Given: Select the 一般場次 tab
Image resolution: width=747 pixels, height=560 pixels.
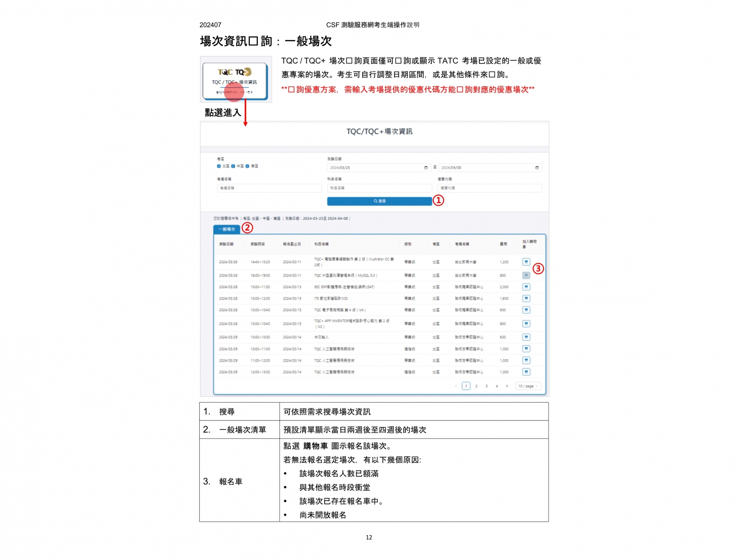Looking at the screenshot, I should pos(227,229).
